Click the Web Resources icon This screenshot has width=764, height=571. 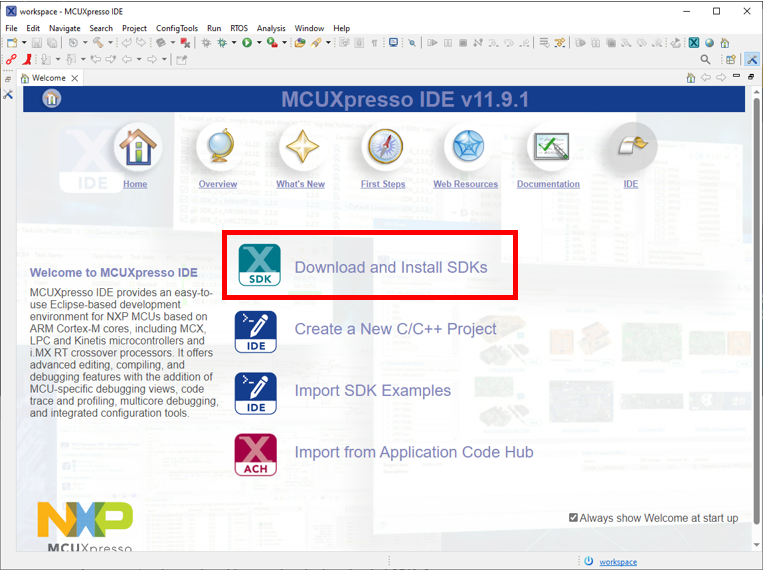(x=465, y=150)
